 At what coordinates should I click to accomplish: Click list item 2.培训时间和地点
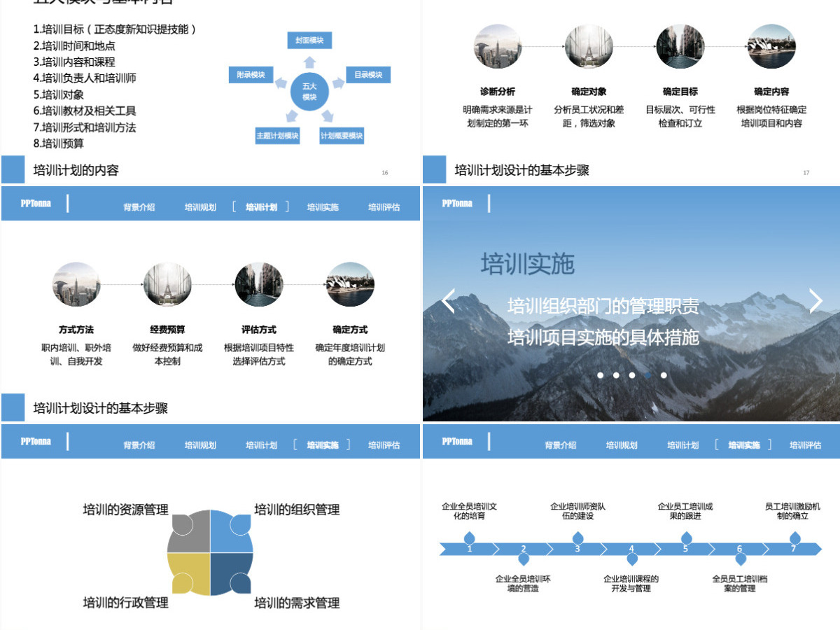pyautogui.click(x=74, y=45)
